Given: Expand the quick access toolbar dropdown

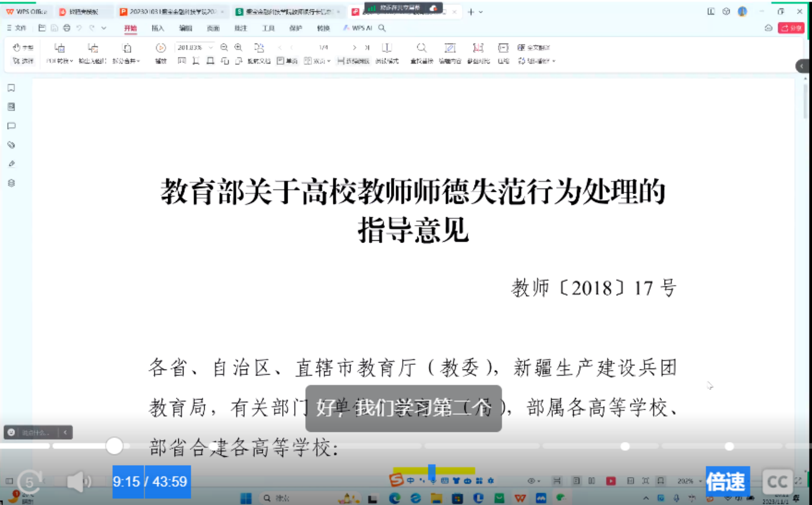Looking at the screenshot, I should [104, 28].
